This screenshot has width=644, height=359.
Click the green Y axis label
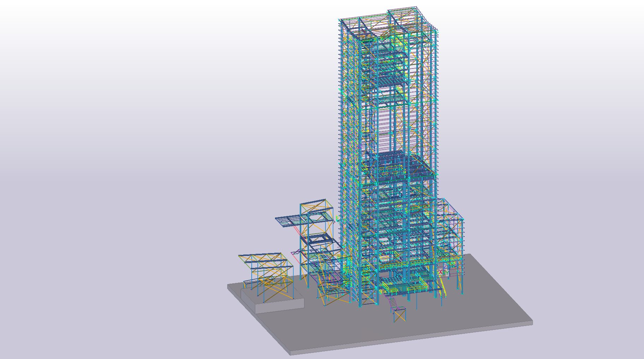(x=447, y=273)
